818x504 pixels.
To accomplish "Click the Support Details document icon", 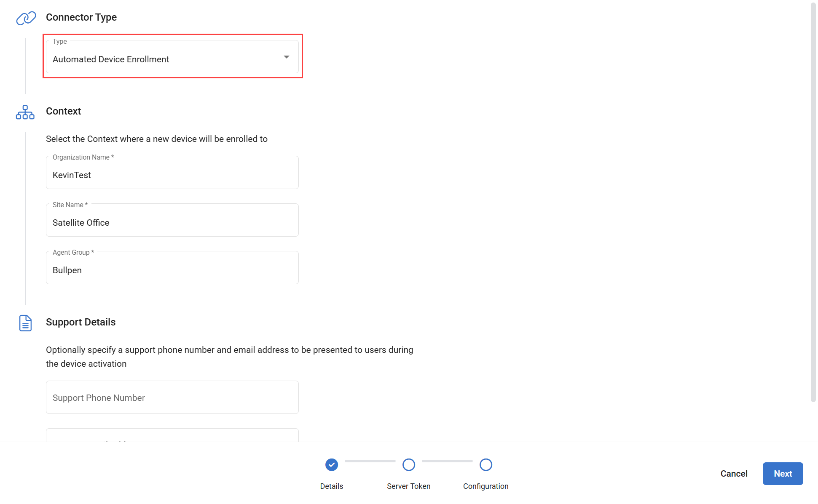I will pyautogui.click(x=25, y=323).
